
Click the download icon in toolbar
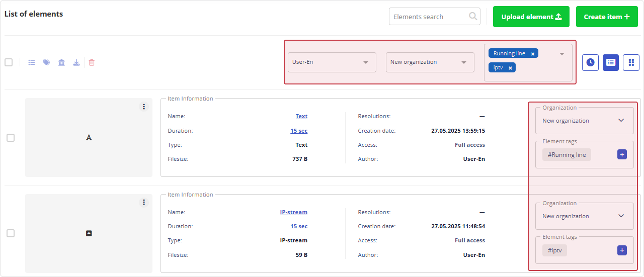point(76,63)
